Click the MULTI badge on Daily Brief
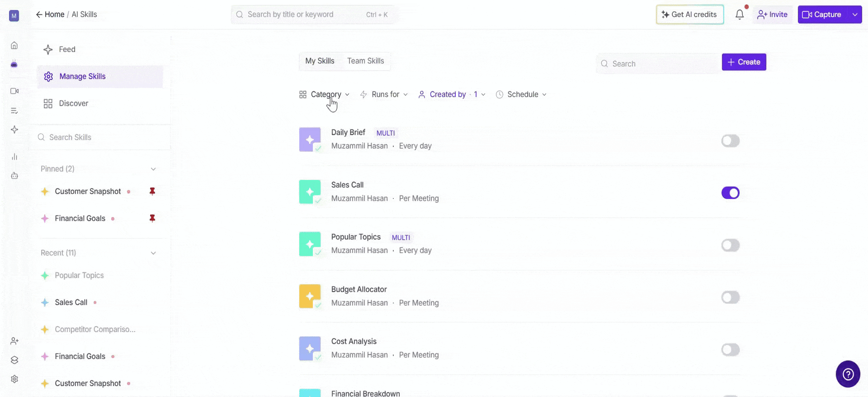Image resolution: width=868 pixels, height=397 pixels. click(x=386, y=133)
